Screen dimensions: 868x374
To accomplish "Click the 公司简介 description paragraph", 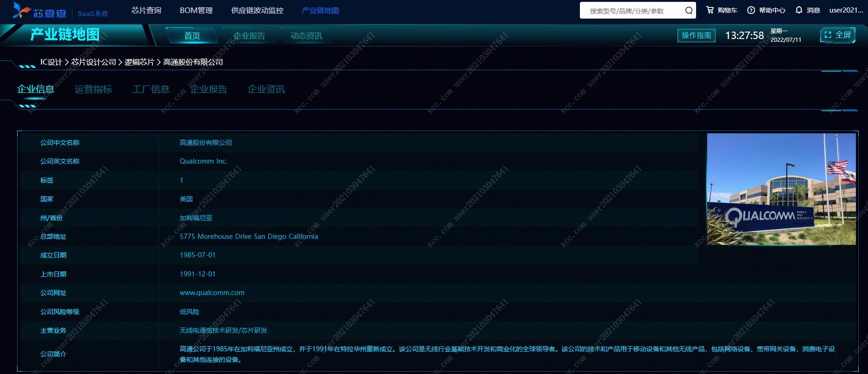I will (507, 354).
